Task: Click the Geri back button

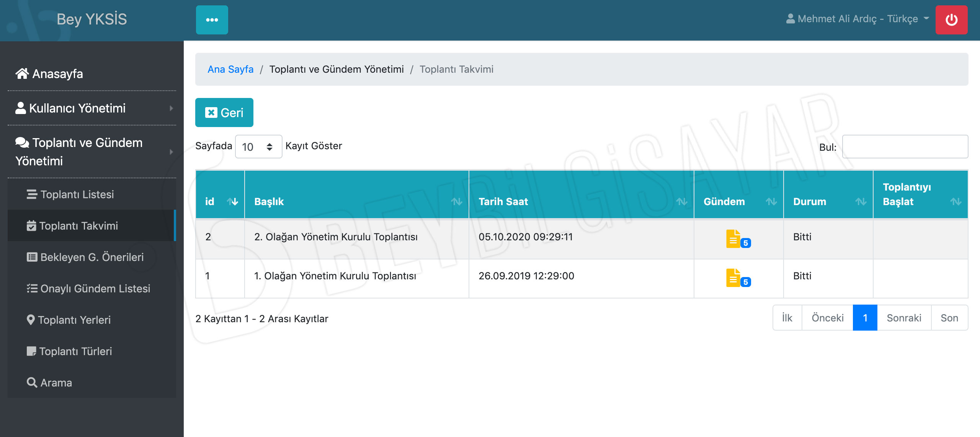Action: (x=224, y=113)
